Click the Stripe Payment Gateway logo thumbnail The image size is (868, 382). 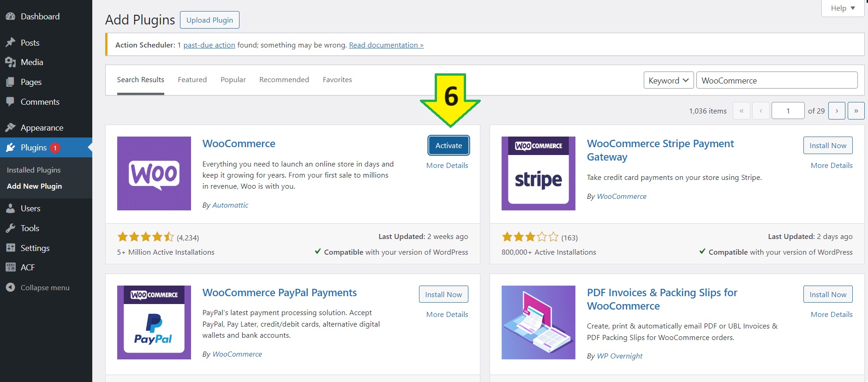coord(539,173)
